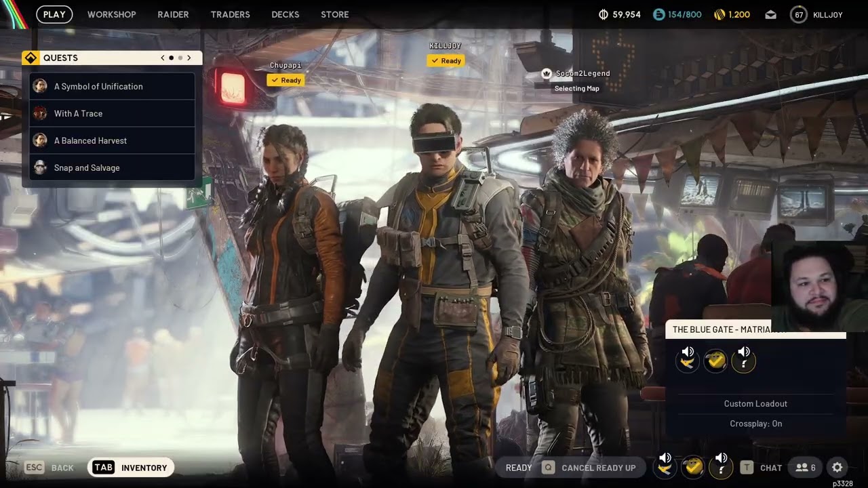Image resolution: width=868 pixels, height=488 pixels.
Task: Click the yellow Quests diamond icon
Action: coord(31,58)
